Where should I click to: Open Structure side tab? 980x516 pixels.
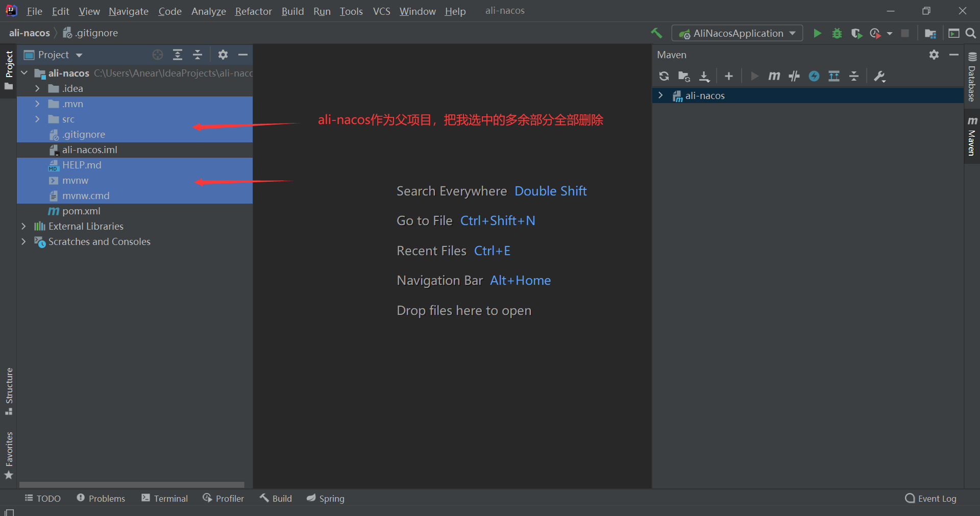coord(9,391)
